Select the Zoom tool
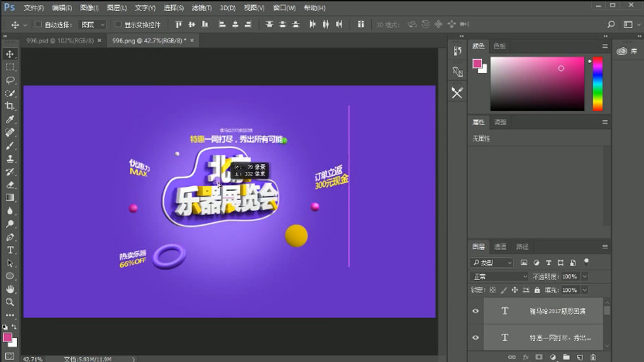 point(10,302)
